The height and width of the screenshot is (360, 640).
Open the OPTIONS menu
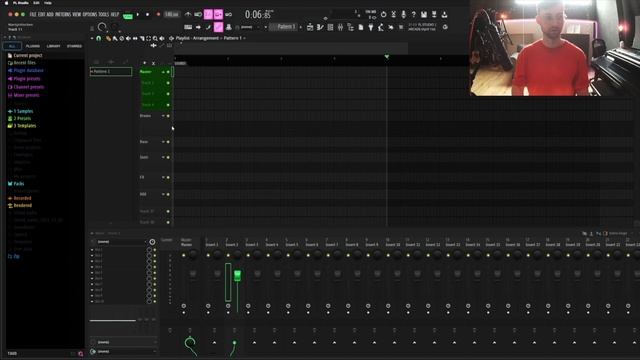90,14
